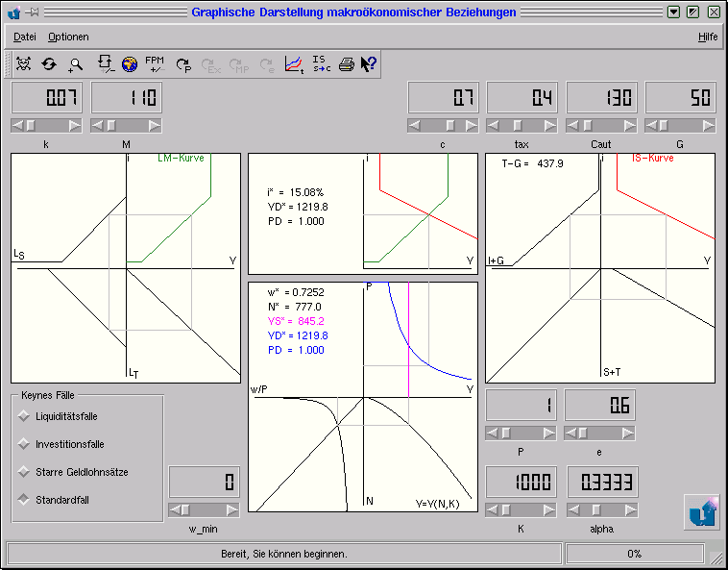Click the LM-Kurve label in left graph
This screenshot has height=570, width=728.
click(x=182, y=158)
